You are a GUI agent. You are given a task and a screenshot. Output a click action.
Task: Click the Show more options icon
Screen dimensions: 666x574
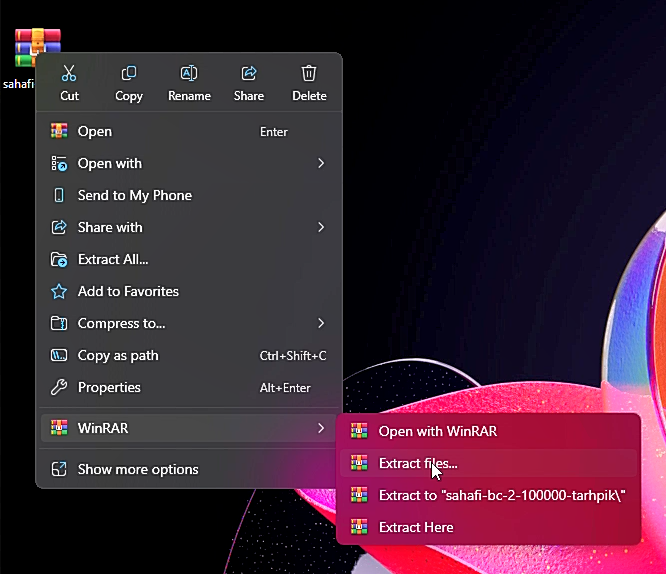click(x=59, y=469)
